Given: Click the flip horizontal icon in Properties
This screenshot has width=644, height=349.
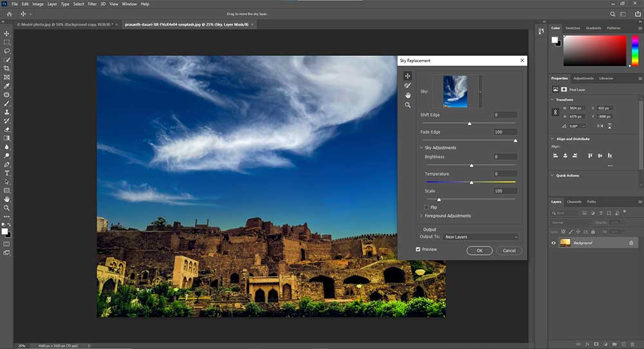Looking at the screenshot, I should point(600,126).
